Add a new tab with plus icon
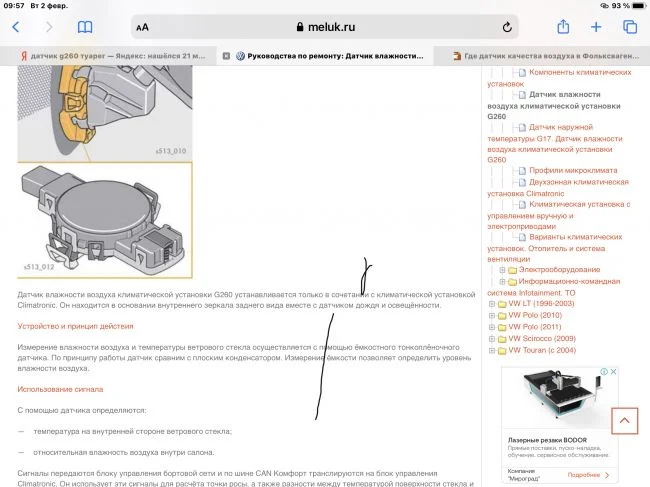Screen dimensions: 650x487 [597, 27]
